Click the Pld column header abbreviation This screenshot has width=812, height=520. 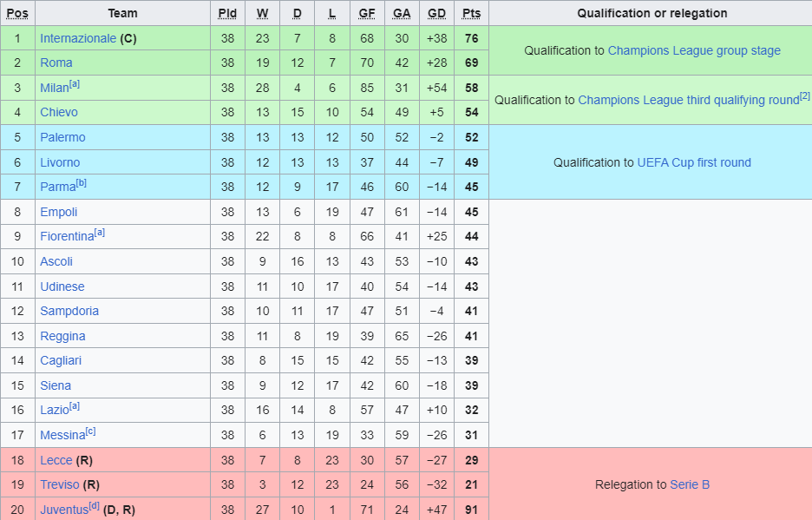click(227, 14)
